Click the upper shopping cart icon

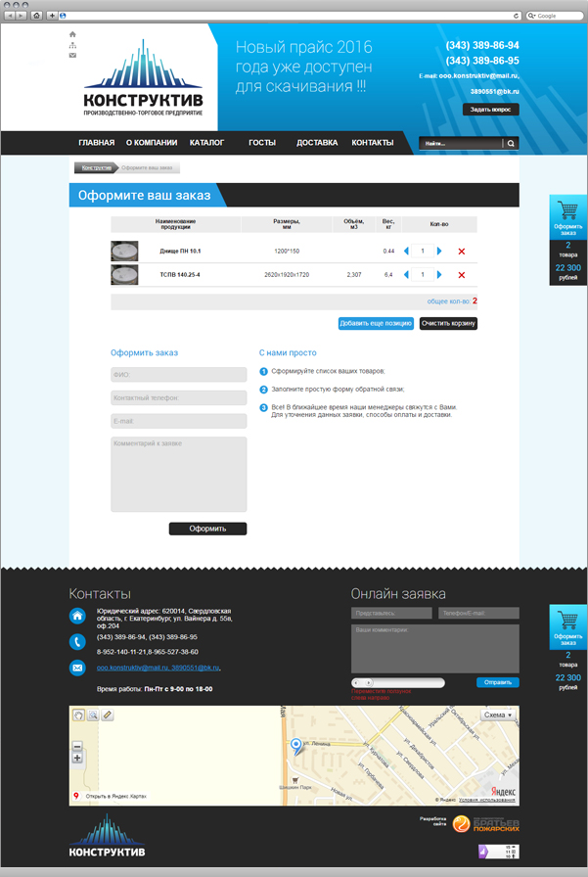pyautogui.click(x=567, y=210)
